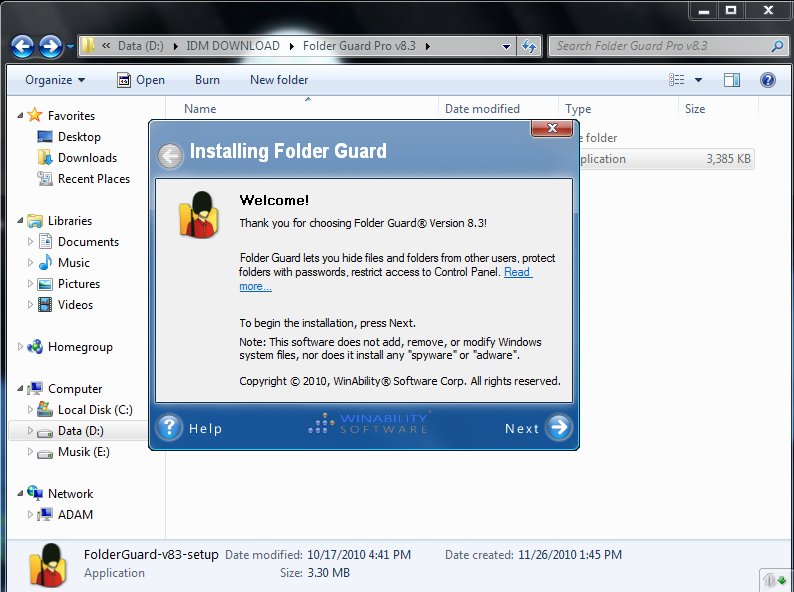Expand the Pictures library arrow
Image resolution: width=794 pixels, height=592 pixels.
pyautogui.click(x=30, y=284)
